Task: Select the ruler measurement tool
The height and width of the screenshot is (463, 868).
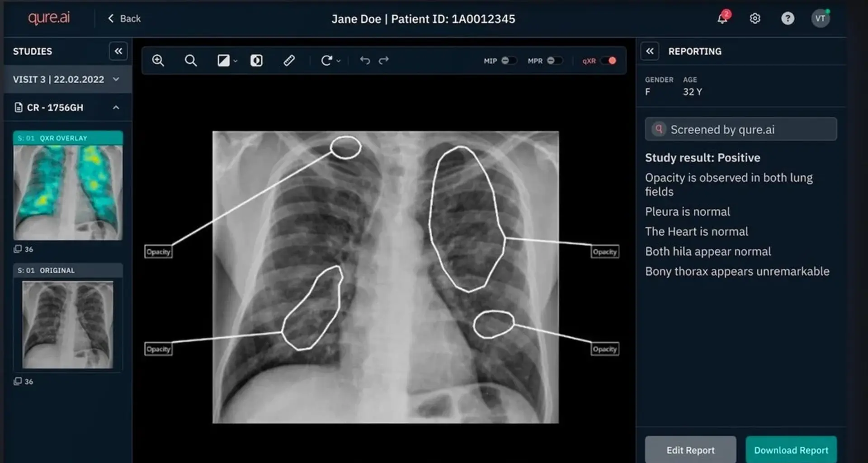Action: tap(289, 60)
